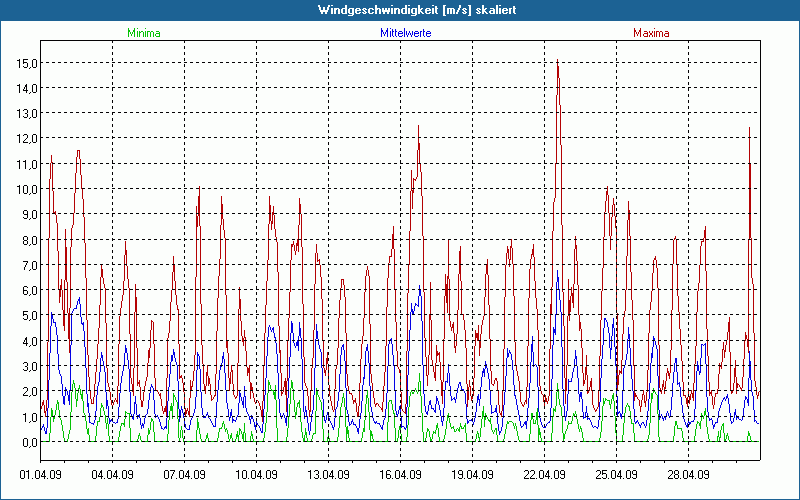Click the 6,0 y-axis label
This screenshot has width=800, height=500.
[29, 290]
